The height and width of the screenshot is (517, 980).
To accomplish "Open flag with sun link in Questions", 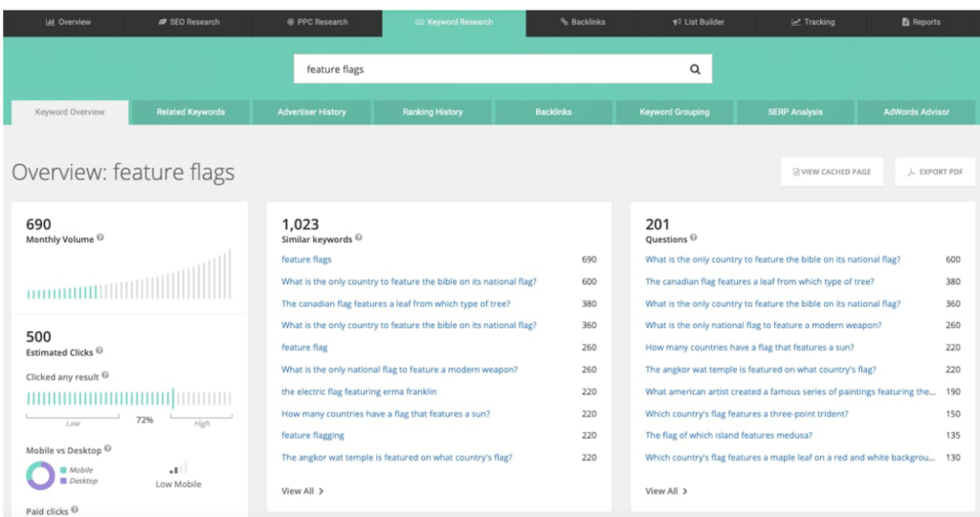I will click(x=749, y=348).
